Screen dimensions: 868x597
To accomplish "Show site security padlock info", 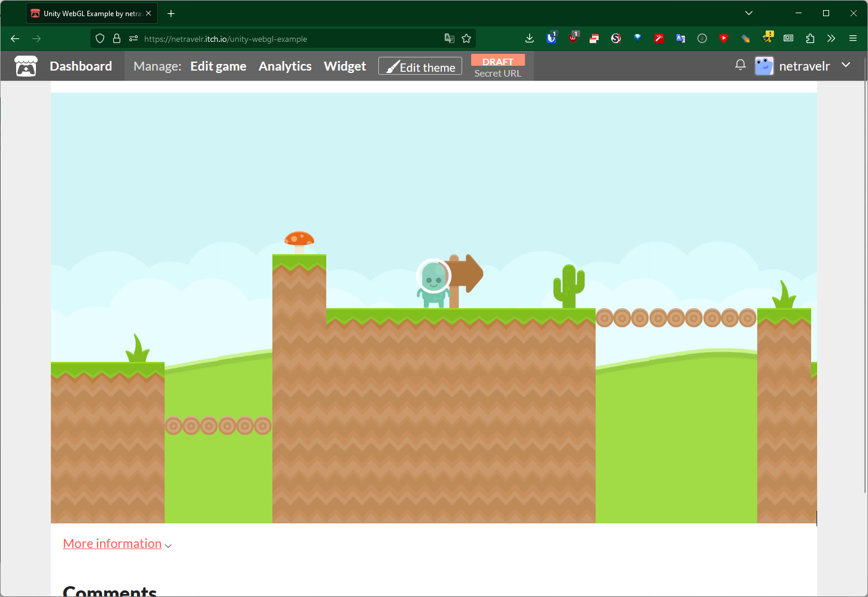I will [117, 39].
